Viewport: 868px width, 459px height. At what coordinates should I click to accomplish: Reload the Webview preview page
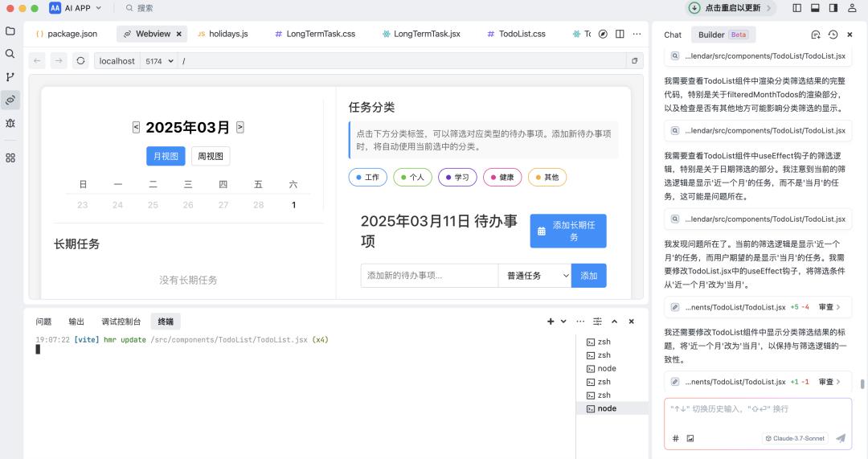click(80, 61)
